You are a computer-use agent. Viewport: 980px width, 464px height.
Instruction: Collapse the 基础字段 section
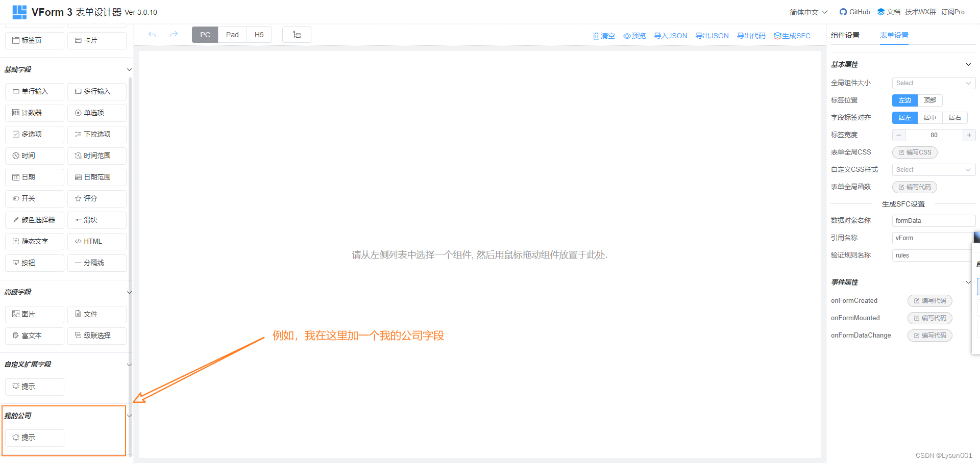coord(129,69)
